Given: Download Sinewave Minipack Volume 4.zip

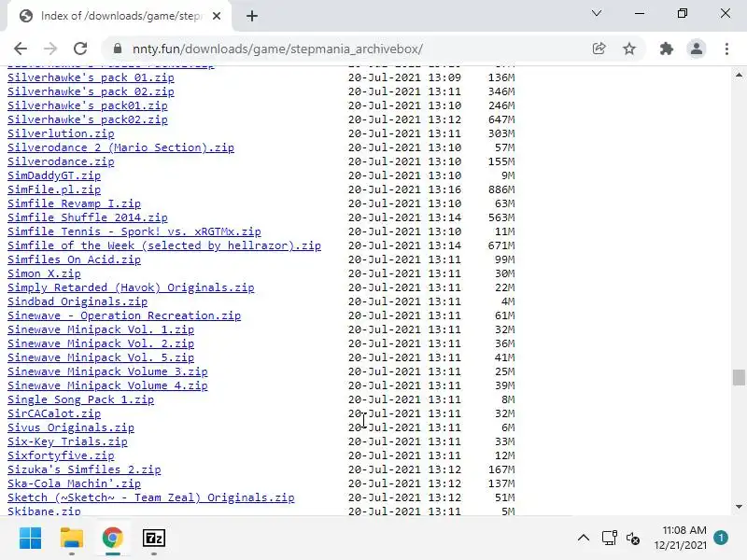Looking at the screenshot, I should (x=107, y=385).
